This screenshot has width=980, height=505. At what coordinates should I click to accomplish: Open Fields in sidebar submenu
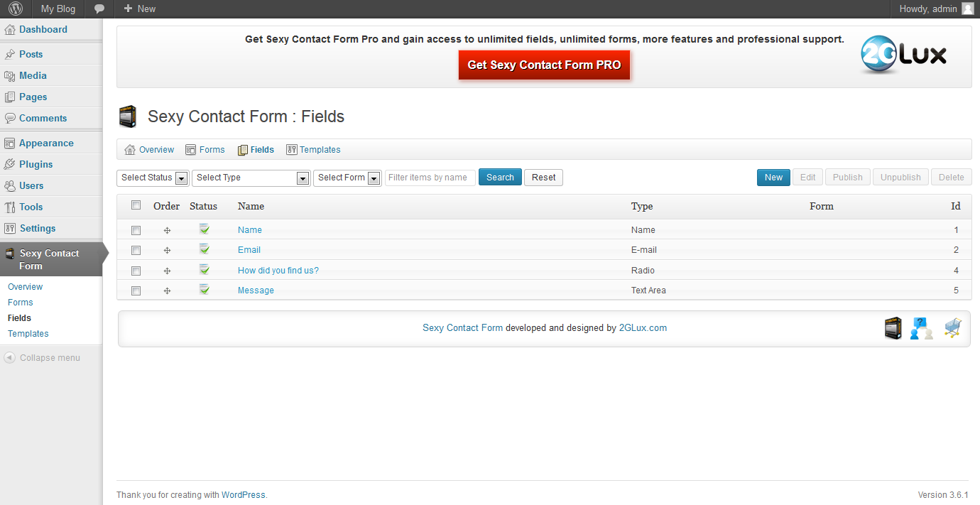(x=19, y=318)
